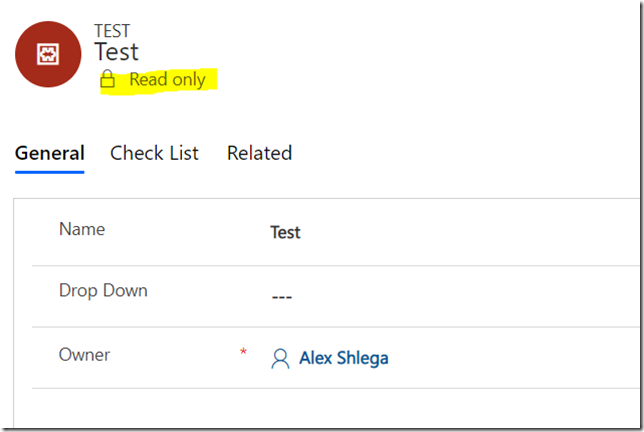Open the General tab
The height and width of the screenshot is (432, 644).
point(50,153)
